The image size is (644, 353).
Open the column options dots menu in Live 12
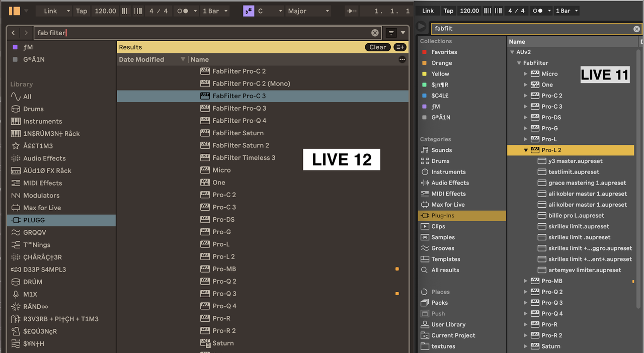402,59
